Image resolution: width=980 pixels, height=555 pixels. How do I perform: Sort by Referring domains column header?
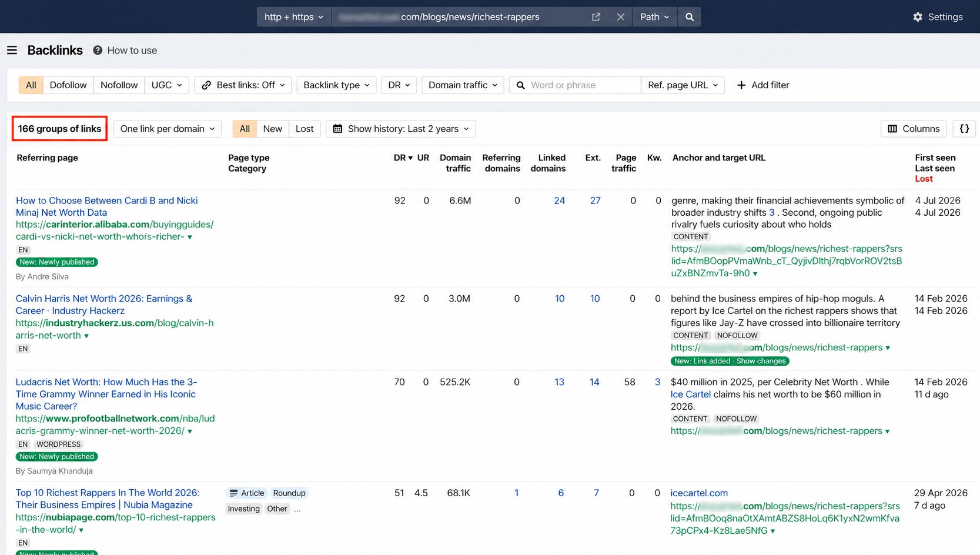tap(501, 163)
